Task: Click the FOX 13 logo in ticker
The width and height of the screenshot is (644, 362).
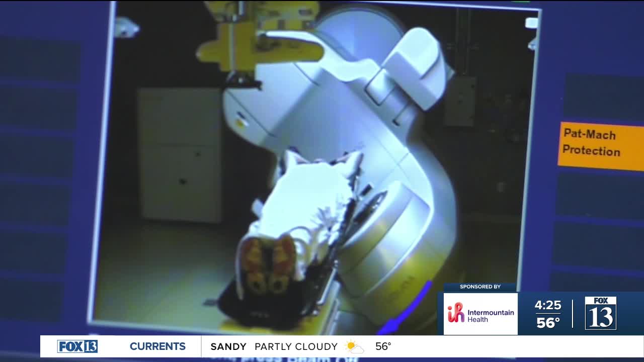Action: (77, 346)
